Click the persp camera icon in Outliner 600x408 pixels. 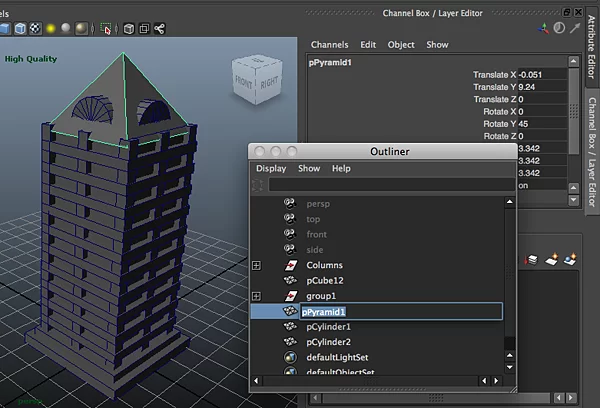[x=290, y=204]
